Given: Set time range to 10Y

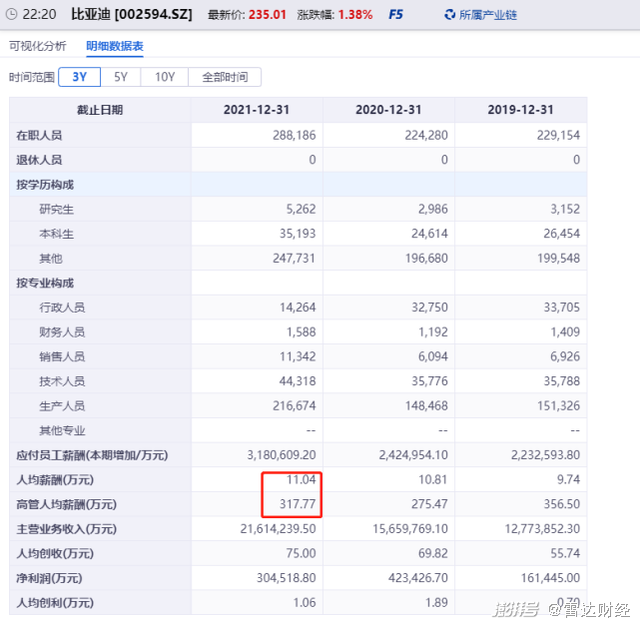Looking at the screenshot, I should tap(164, 77).
